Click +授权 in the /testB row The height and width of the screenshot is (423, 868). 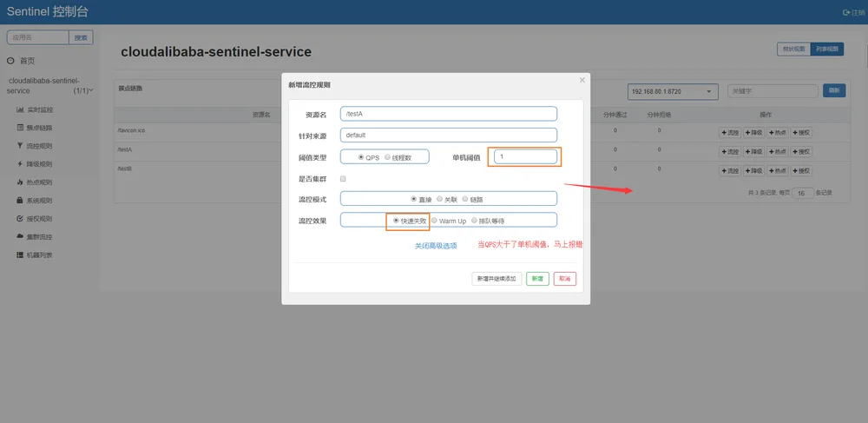point(801,171)
